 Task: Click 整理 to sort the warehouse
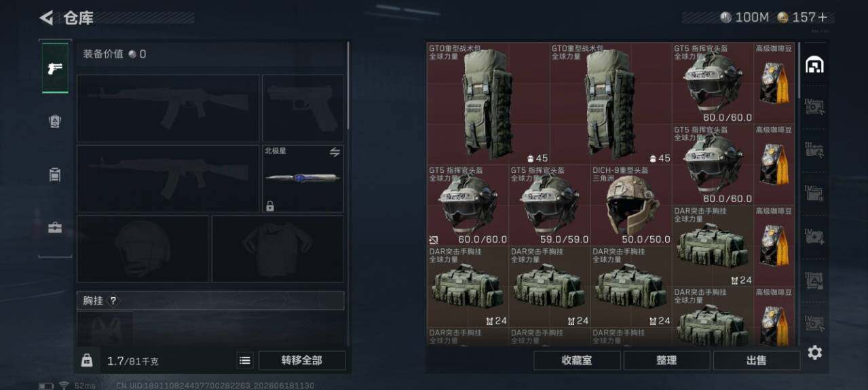pyautogui.click(x=666, y=361)
